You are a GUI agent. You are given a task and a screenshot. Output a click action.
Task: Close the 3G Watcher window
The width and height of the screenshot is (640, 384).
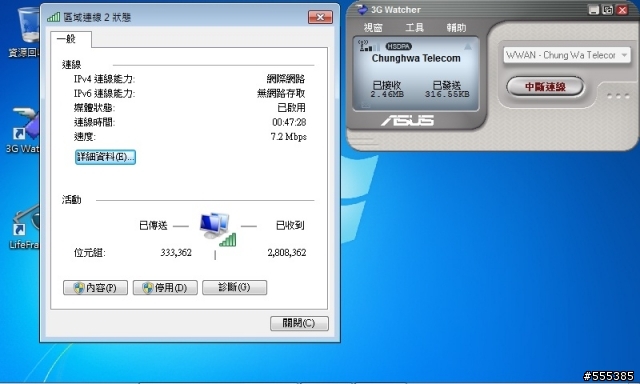point(622,10)
